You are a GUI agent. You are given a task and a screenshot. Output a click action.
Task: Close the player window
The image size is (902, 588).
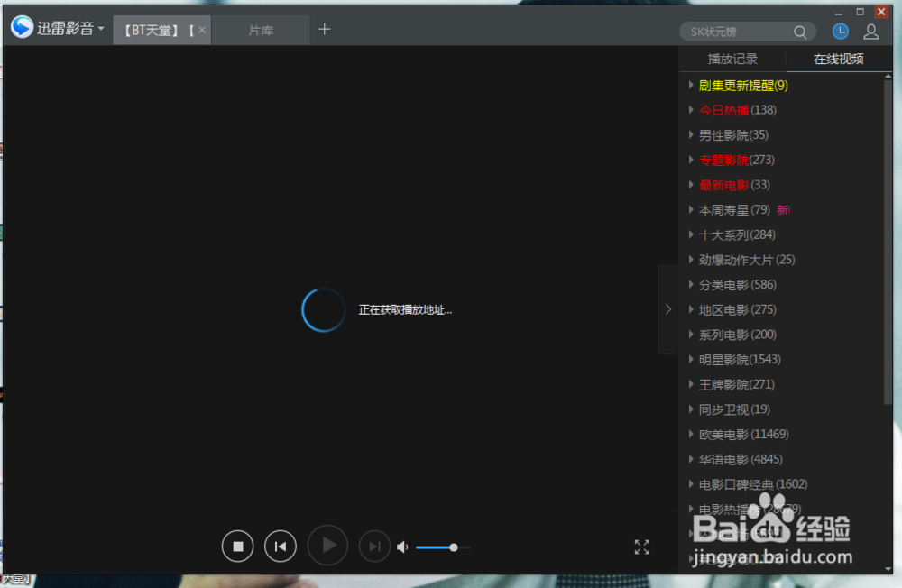[x=881, y=12]
